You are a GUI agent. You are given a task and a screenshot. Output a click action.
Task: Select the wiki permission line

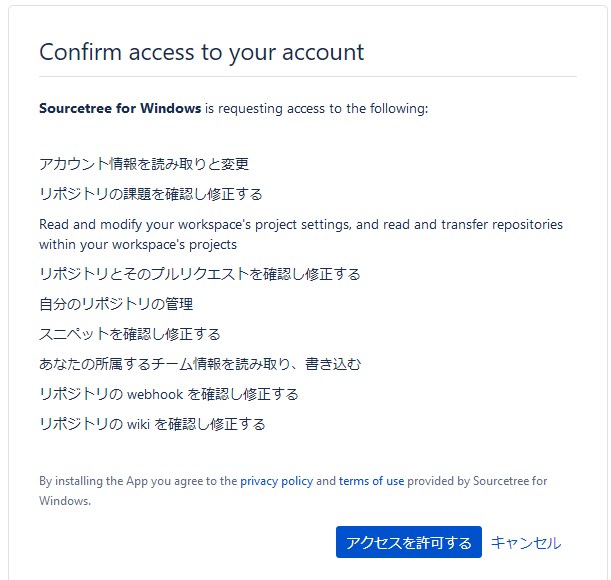click(x=152, y=424)
